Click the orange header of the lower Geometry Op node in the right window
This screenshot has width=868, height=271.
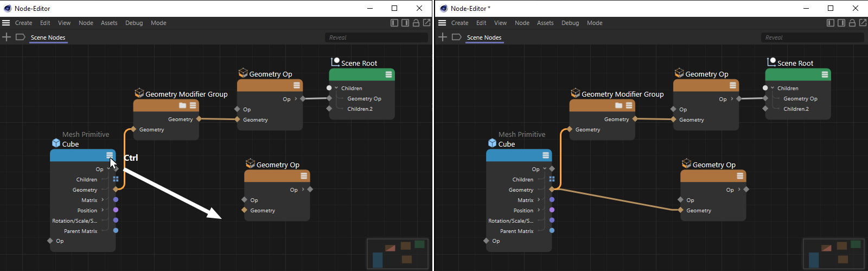coord(708,176)
